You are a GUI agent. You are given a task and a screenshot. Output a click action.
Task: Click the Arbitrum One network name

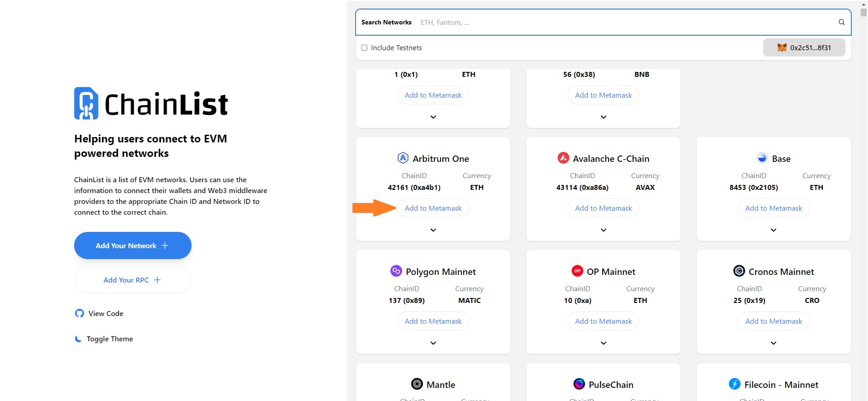coord(441,159)
